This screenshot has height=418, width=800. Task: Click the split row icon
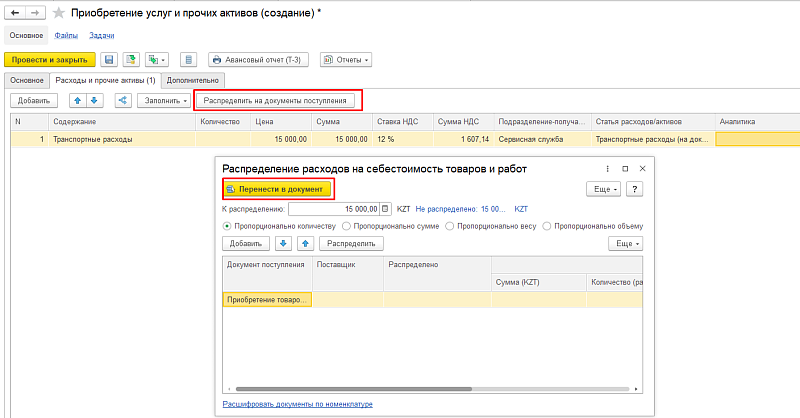(124, 100)
